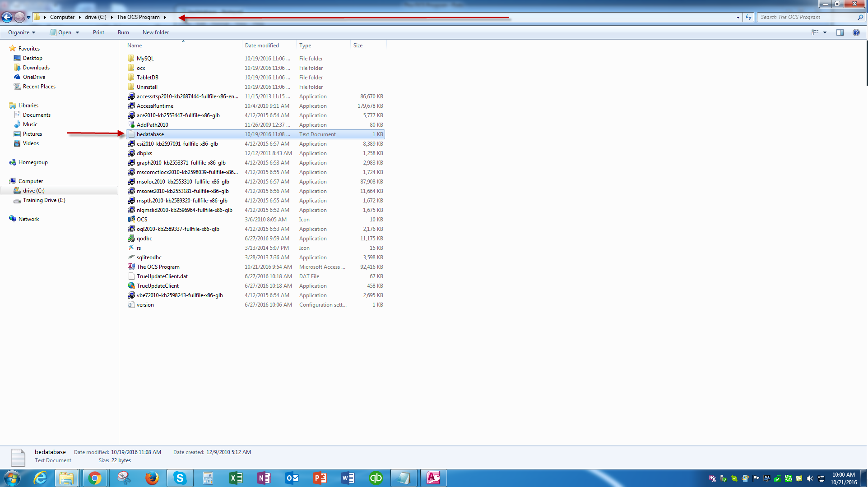Select the bedatabase text document

pos(255,134)
